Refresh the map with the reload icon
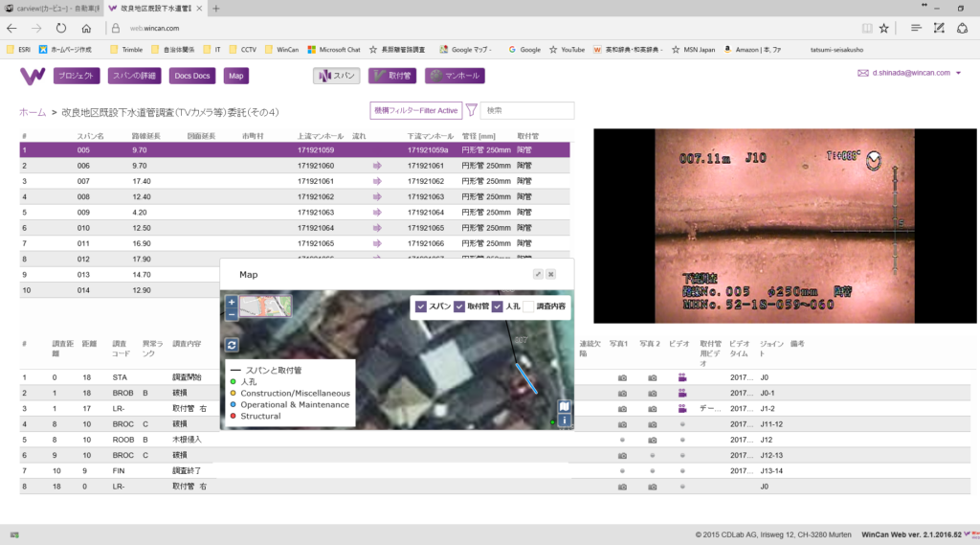 pos(232,345)
